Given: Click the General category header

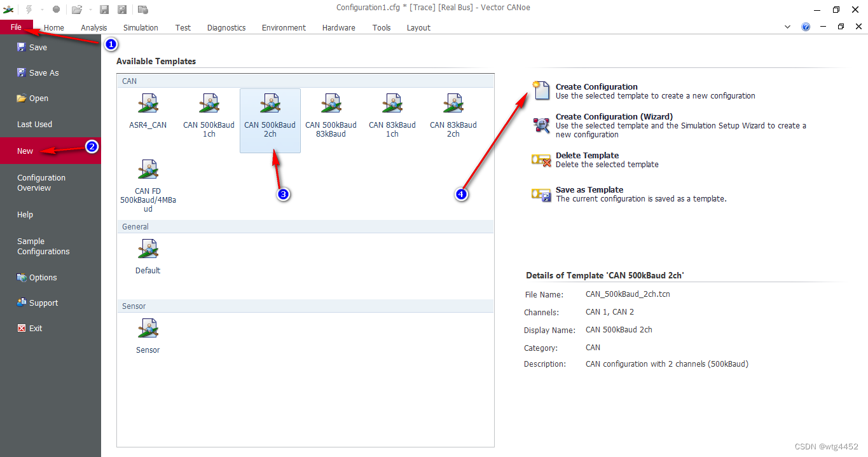Looking at the screenshot, I should (305, 226).
